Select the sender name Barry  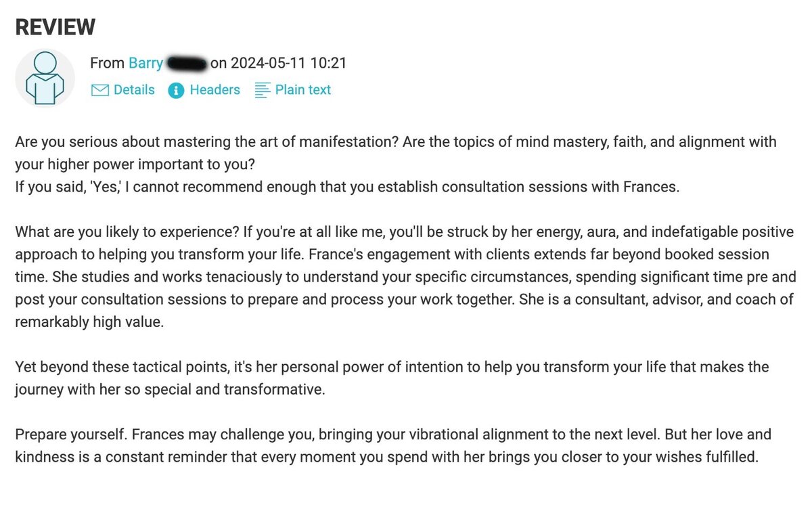coord(146,63)
